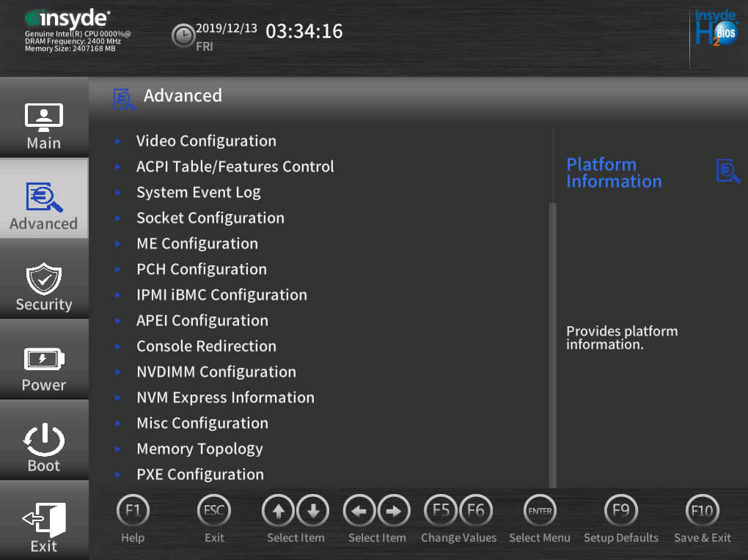Image resolution: width=748 pixels, height=560 pixels.
Task: Click the left arrow Select Item key
Action: [x=359, y=511]
